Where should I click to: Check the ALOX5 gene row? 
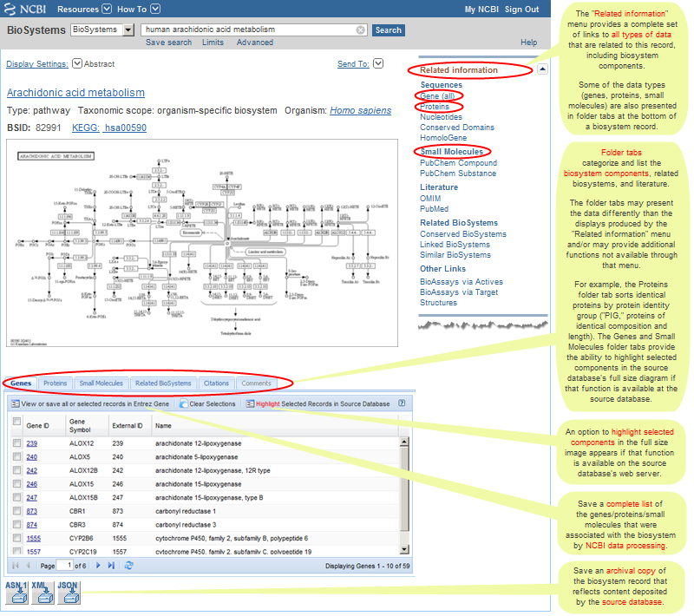click(x=16, y=456)
